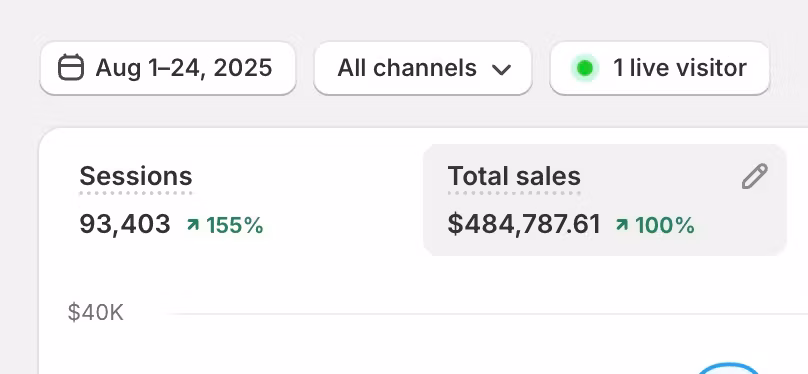Edit the Total sales card with pencil icon
The height and width of the screenshot is (374, 808).
click(755, 177)
